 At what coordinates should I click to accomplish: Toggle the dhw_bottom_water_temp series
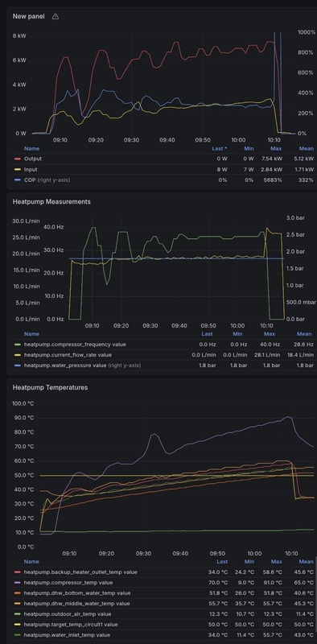pyautogui.click(x=77, y=593)
